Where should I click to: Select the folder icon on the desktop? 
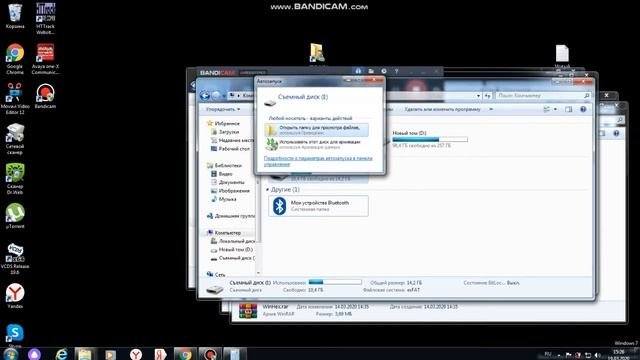point(317,53)
